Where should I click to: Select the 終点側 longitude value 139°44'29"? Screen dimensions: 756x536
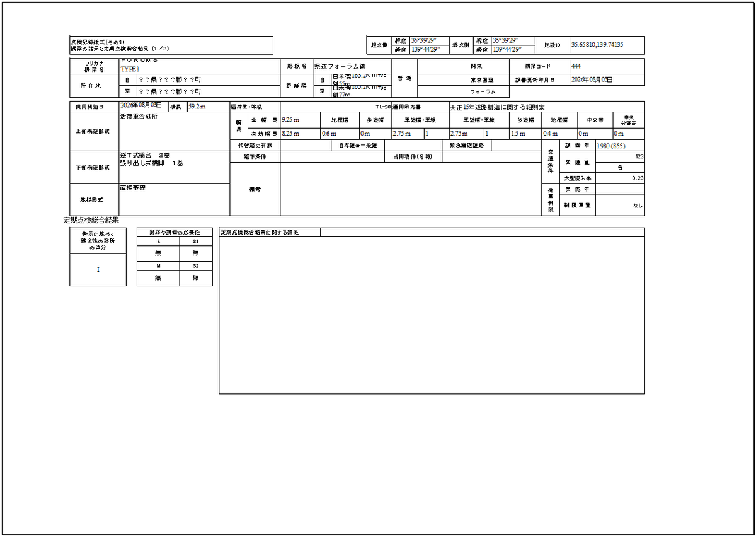(x=507, y=49)
